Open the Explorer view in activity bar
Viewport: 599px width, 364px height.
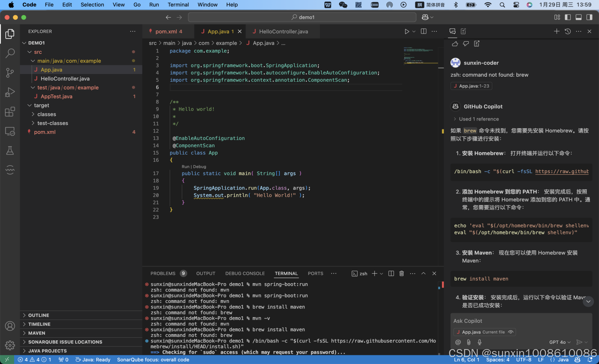[x=10, y=34]
